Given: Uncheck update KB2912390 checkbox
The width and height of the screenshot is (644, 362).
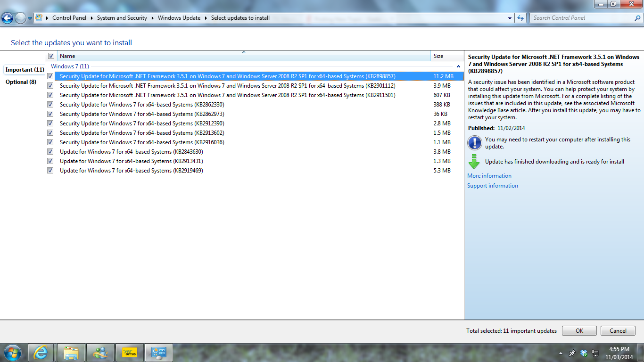Looking at the screenshot, I should (x=50, y=123).
